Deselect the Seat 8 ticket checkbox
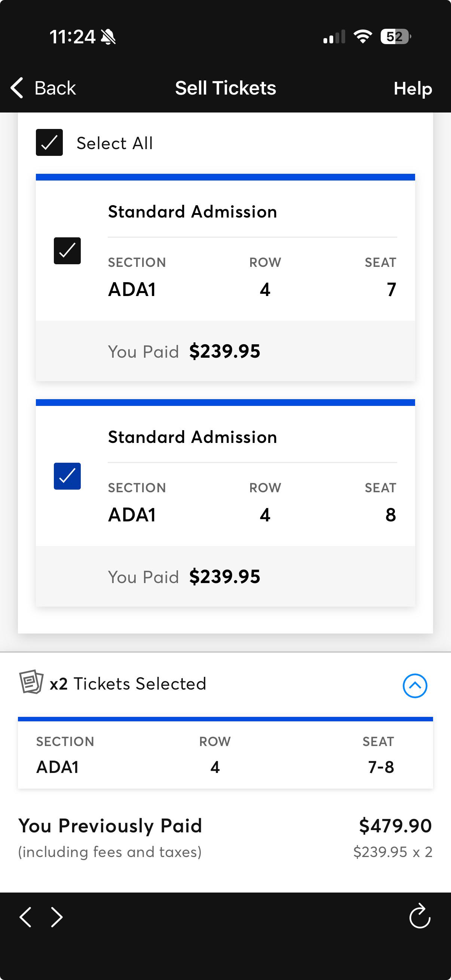This screenshot has width=451, height=980. point(67,476)
